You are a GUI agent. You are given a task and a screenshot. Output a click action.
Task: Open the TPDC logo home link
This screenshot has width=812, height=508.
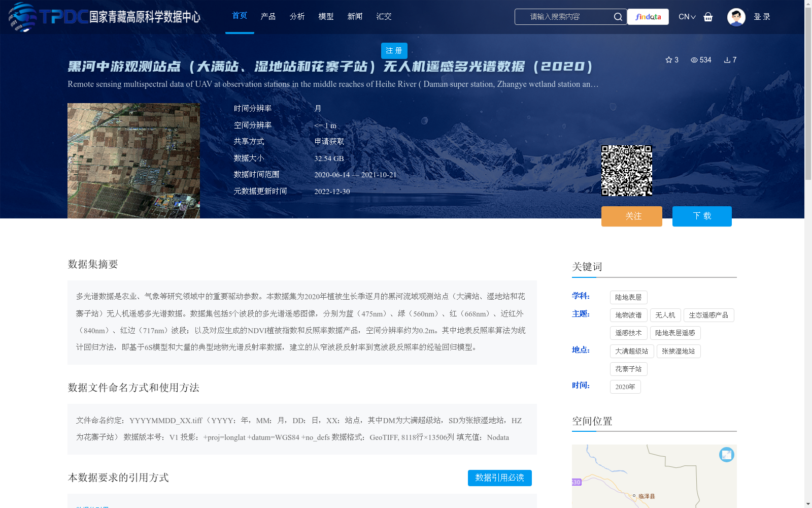(105, 17)
